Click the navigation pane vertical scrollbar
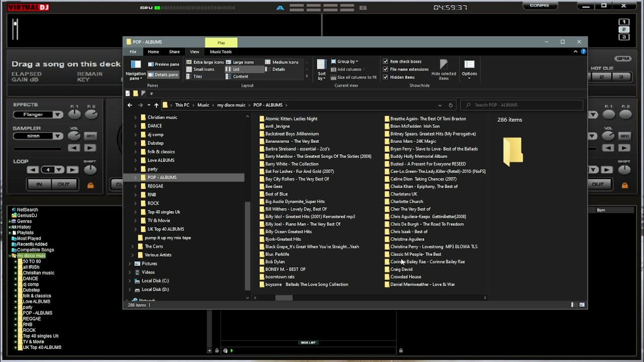This screenshot has height=362, width=644. point(247,246)
